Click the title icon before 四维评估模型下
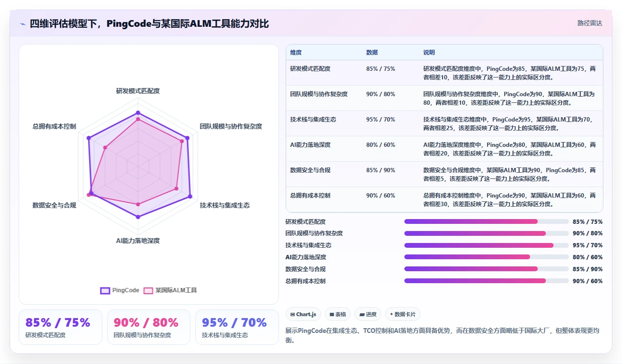This screenshot has width=622, height=364. coord(22,23)
